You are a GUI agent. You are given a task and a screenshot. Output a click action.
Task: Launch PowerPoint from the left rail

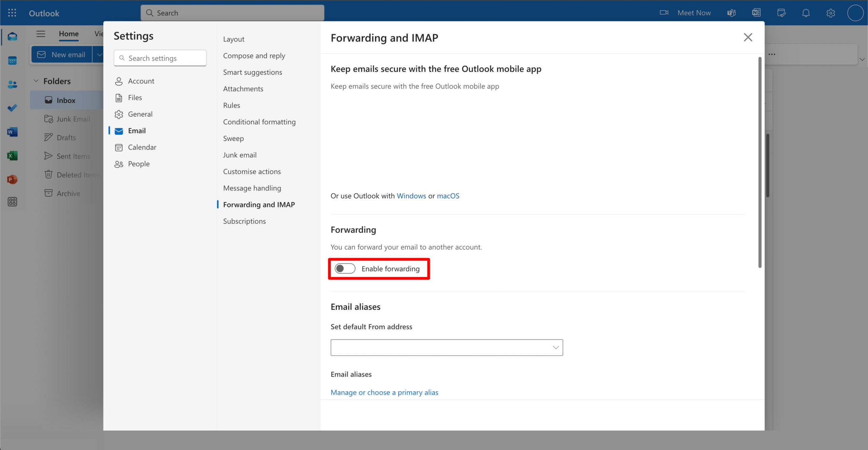[x=12, y=179]
